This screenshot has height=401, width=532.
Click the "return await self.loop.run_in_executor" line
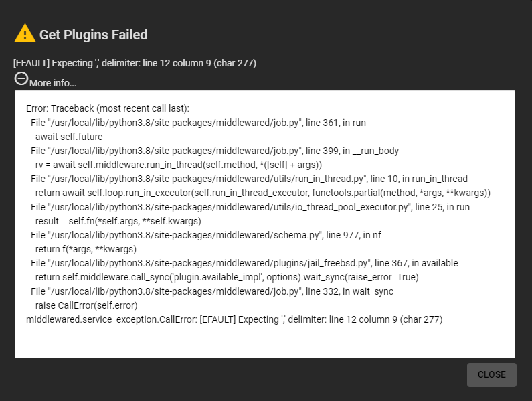click(263, 193)
